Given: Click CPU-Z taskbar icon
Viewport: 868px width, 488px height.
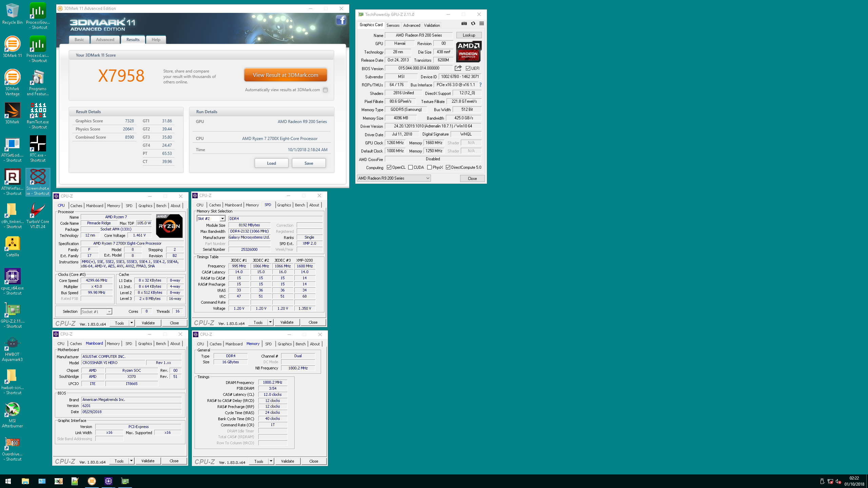Looking at the screenshot, I should click(108, 481).
